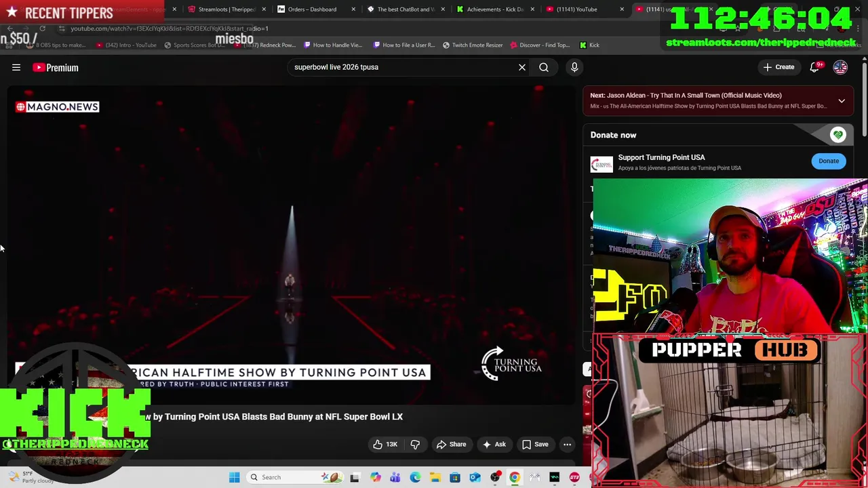Click the browser address bar URL
Viewport: 868px width, 488px height.
click(x=170, y=28)
